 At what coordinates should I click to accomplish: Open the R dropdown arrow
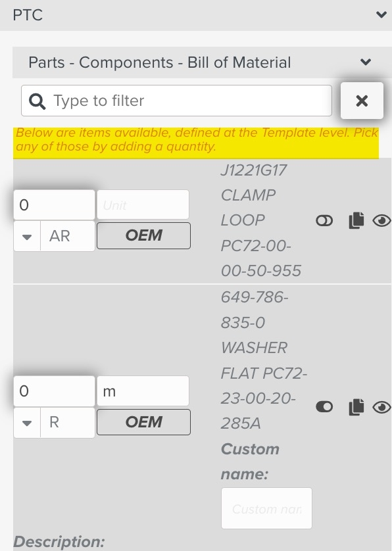[x=27, y=423]
